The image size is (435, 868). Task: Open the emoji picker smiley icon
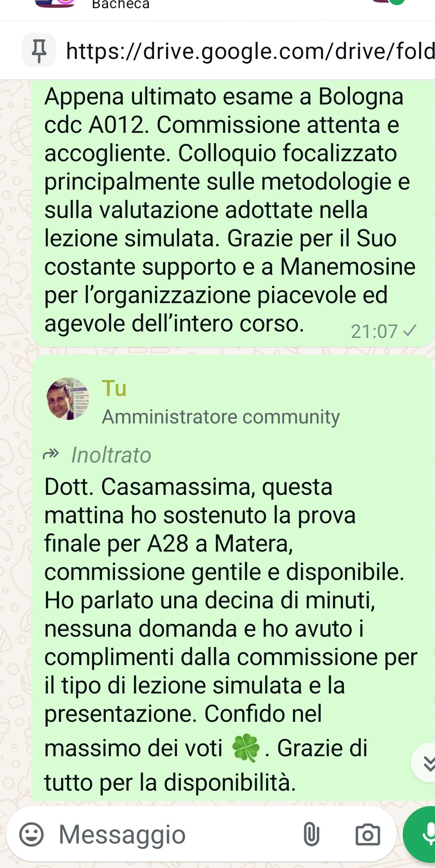(31, 834)
